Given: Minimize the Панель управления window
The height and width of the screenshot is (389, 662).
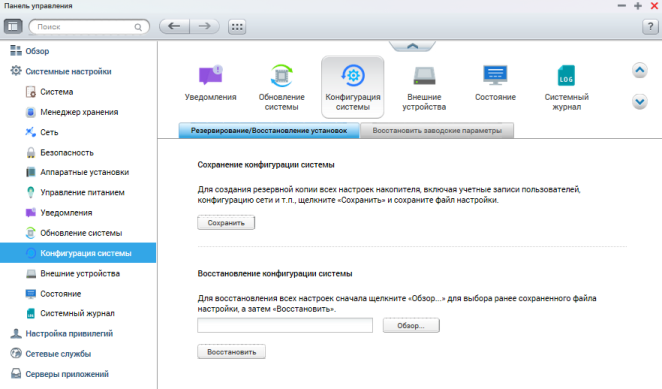Looking at the screenshot, I should point(621,6).
